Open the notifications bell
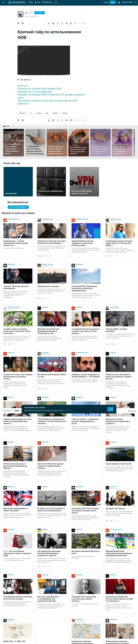The image size is (138, 644). tap(119, 2)
